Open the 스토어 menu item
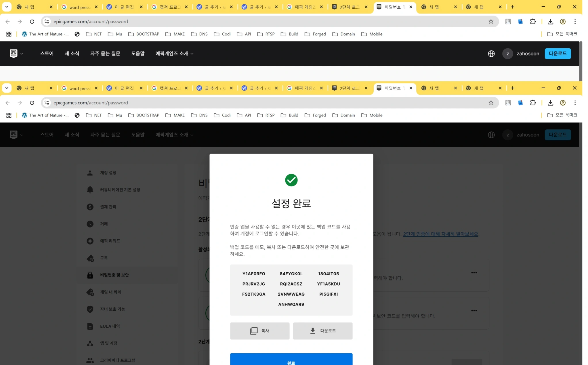This screenshot has width=588, height=365. pos(47,135)
